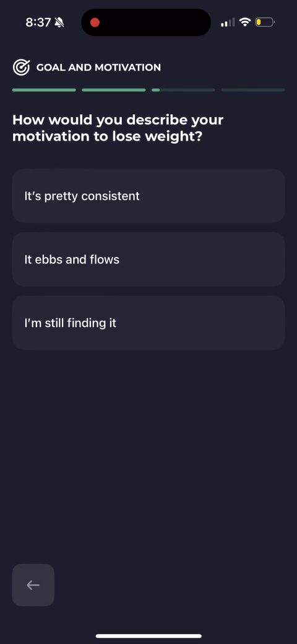Tap the Dynamic Island pill
Screen dimensions: 297x644
(x=146, y=22)
